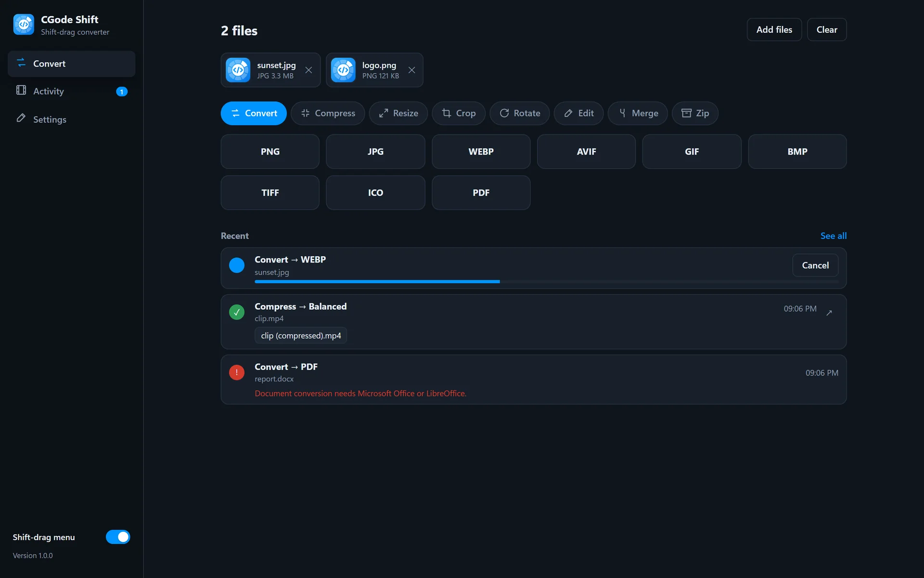Click the red error status icon
This screenshot has width=924, height=578.
click(237, 372)
